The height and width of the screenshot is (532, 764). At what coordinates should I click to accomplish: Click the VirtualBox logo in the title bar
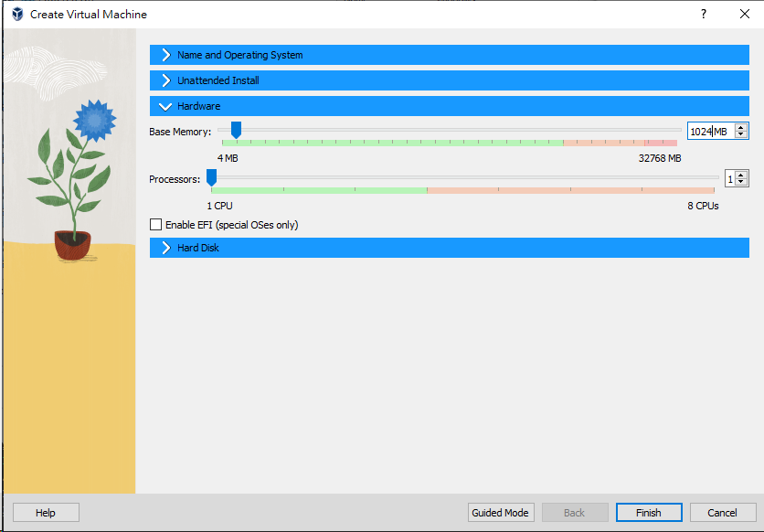click(15, 14)
